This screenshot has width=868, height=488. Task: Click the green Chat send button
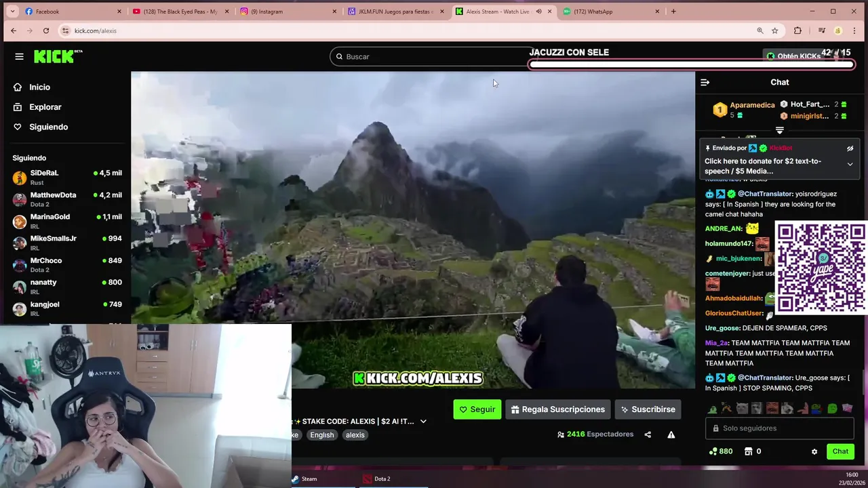pyautogui.click(x=840, y=451)
